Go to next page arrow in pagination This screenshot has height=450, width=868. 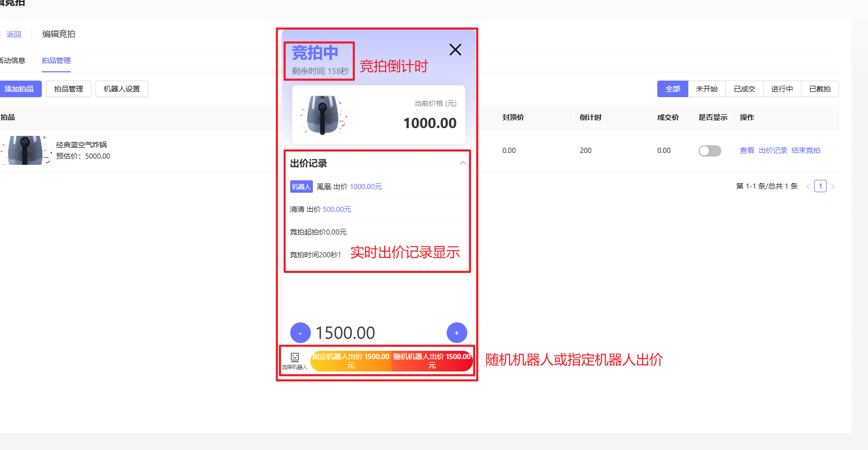pos(833,186)
